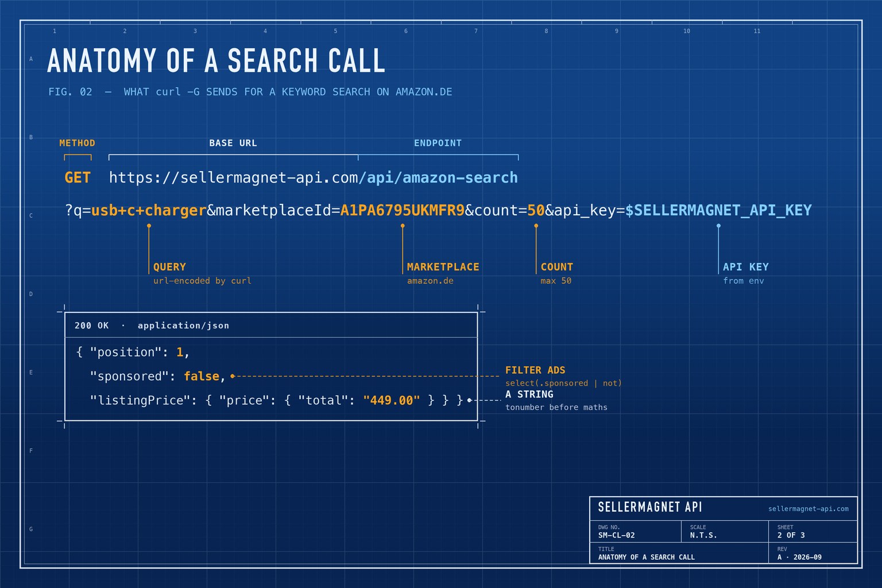Click the scale value N.T.S.
This screenshot has width=882, height=588.
(x=703, y=535)
